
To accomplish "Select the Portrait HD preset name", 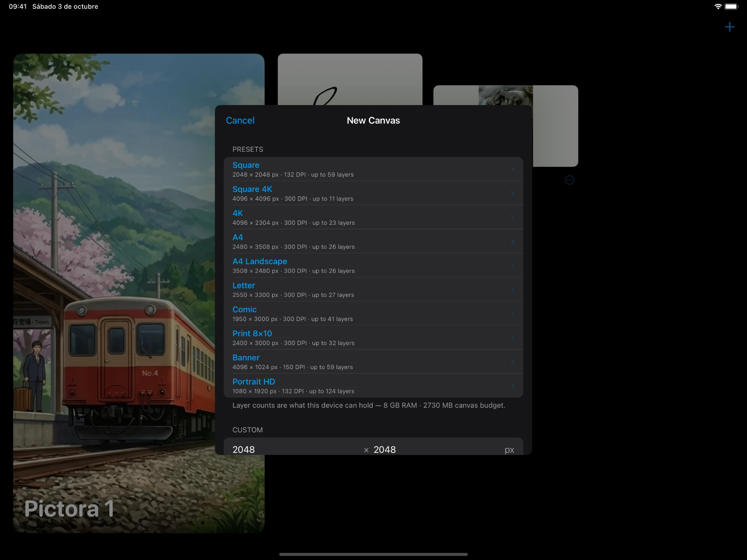I will pos(254,382).
